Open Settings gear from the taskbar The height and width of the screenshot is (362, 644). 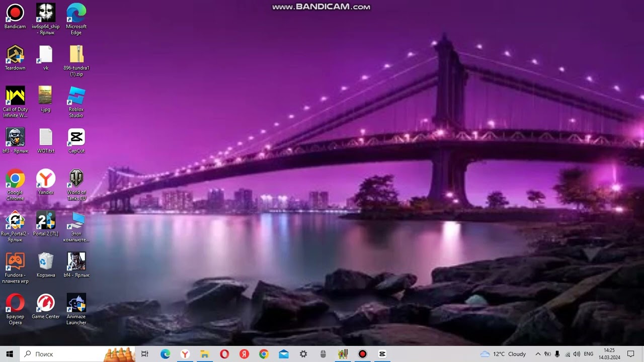(303, 354)
